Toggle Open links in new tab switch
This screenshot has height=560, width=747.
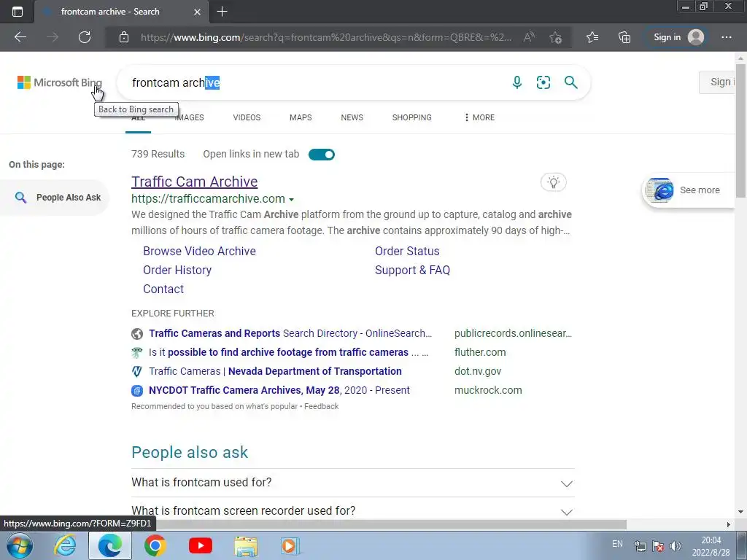[322, 155]
